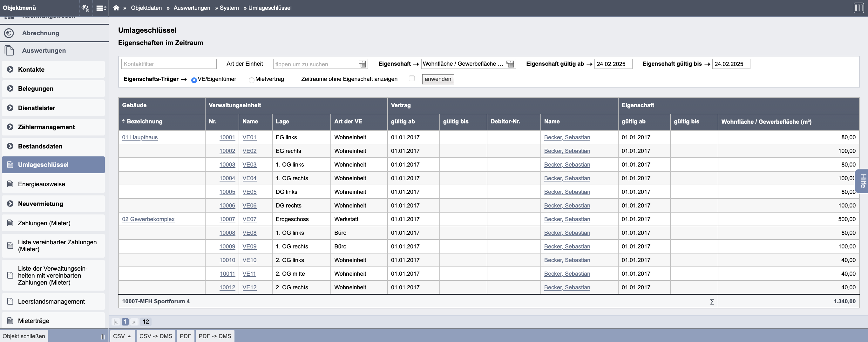Open Liste vereinbarter Zahlungen (Mieter)
Screen dimensions: 868x342
(53, 246)
